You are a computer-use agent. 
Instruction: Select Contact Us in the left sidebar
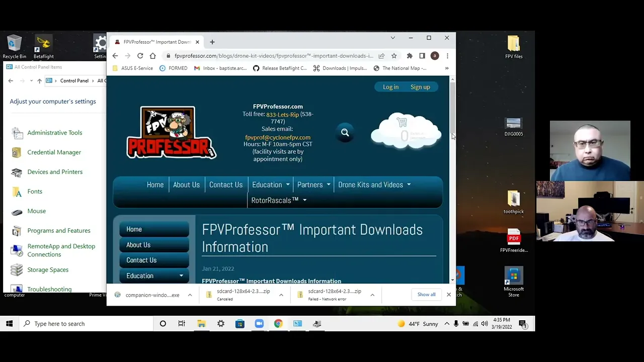click(154, 260)
